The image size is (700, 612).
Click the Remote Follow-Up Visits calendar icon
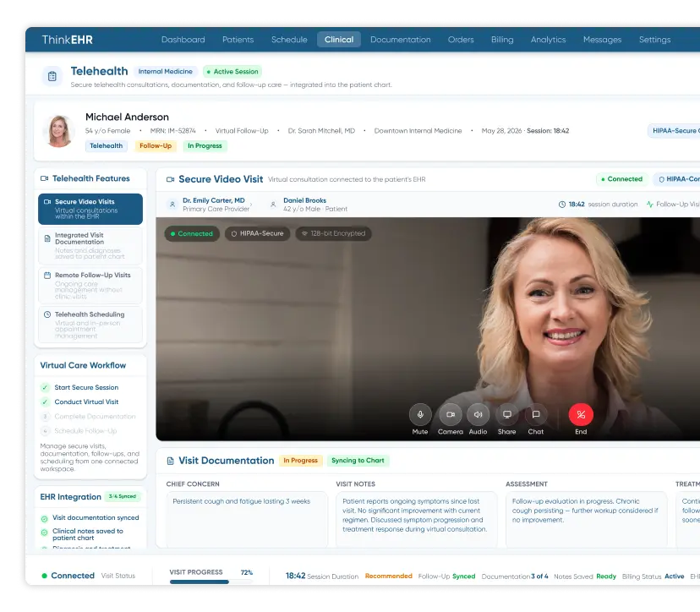point(47,276)
